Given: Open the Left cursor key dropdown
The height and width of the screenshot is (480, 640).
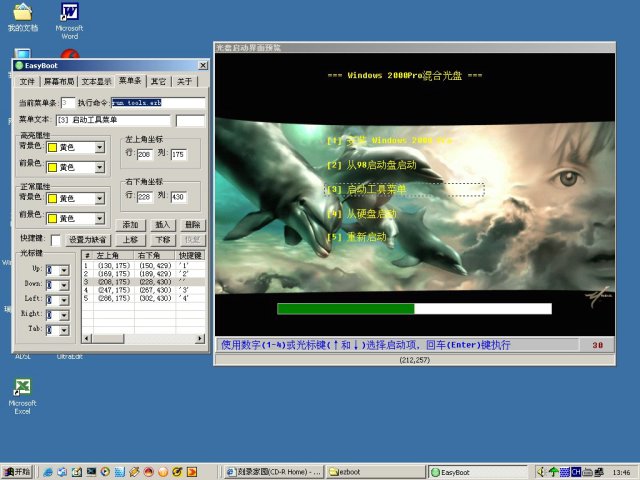Looking at the screenshot, I should (64, 300).
